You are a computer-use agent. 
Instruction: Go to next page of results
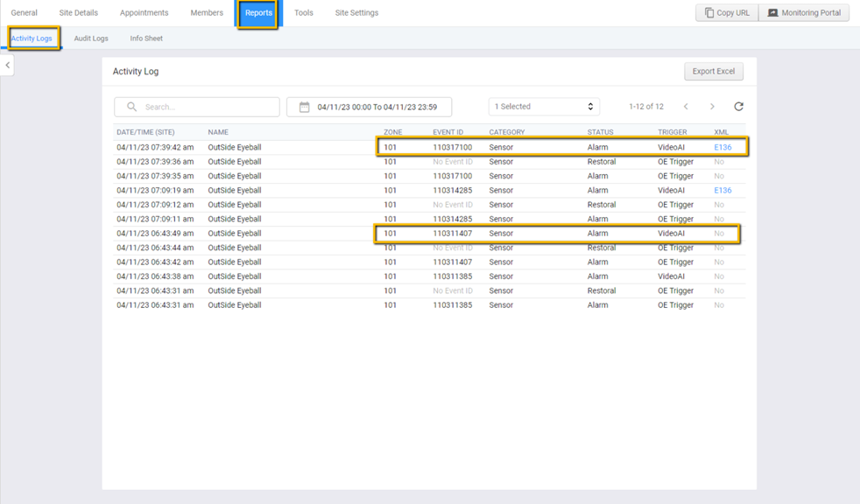(712, 106)
